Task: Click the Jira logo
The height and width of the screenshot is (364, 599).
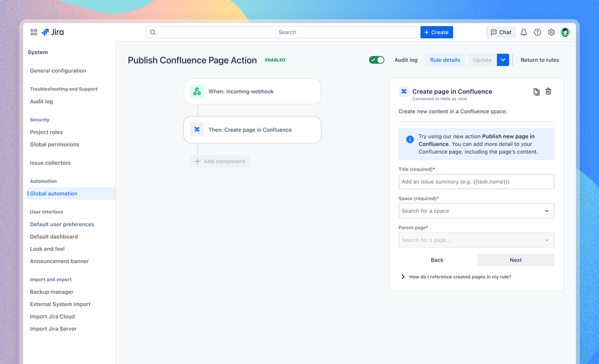Action: (53, 32)
